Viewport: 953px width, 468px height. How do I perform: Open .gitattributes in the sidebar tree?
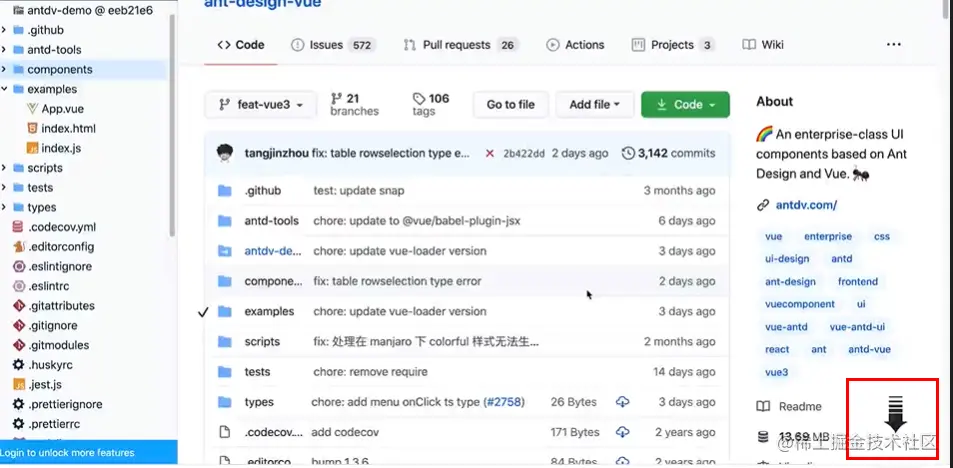click(61, 306)
